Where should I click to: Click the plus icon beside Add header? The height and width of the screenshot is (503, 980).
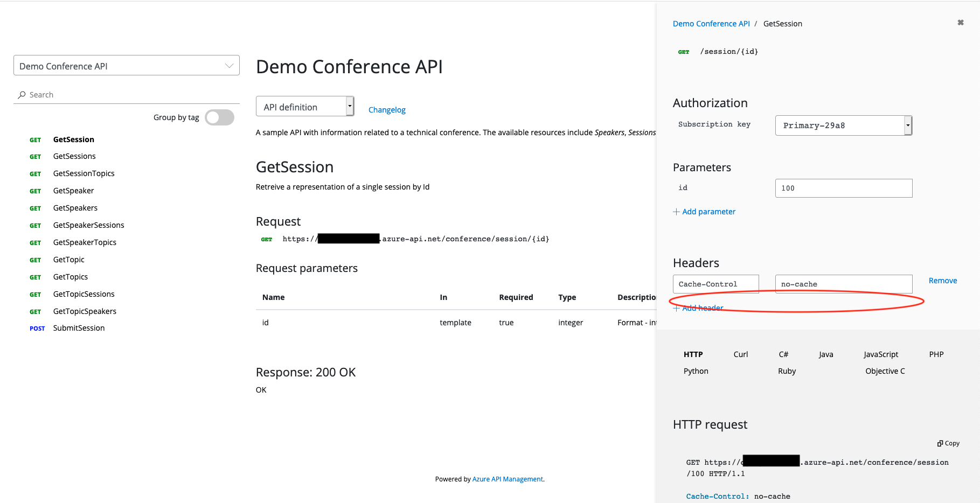pos(677,308)
